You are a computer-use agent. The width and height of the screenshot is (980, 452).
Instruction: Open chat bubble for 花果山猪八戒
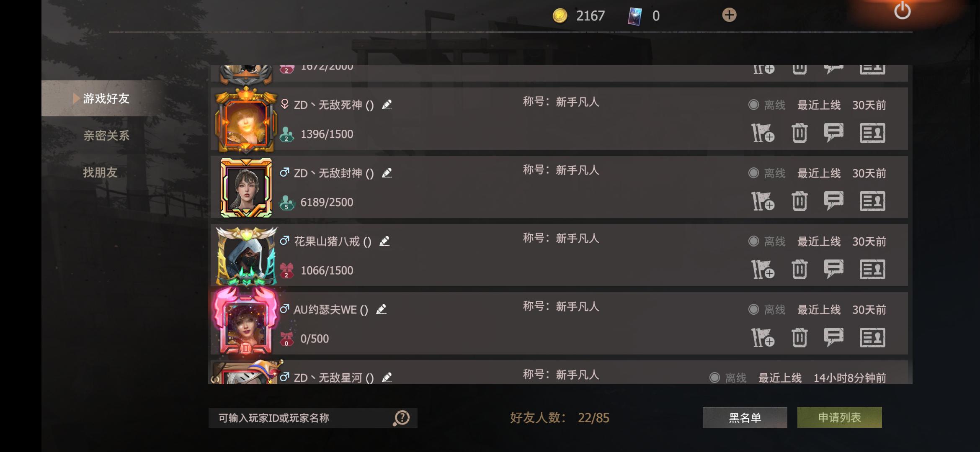pos(833,270)
